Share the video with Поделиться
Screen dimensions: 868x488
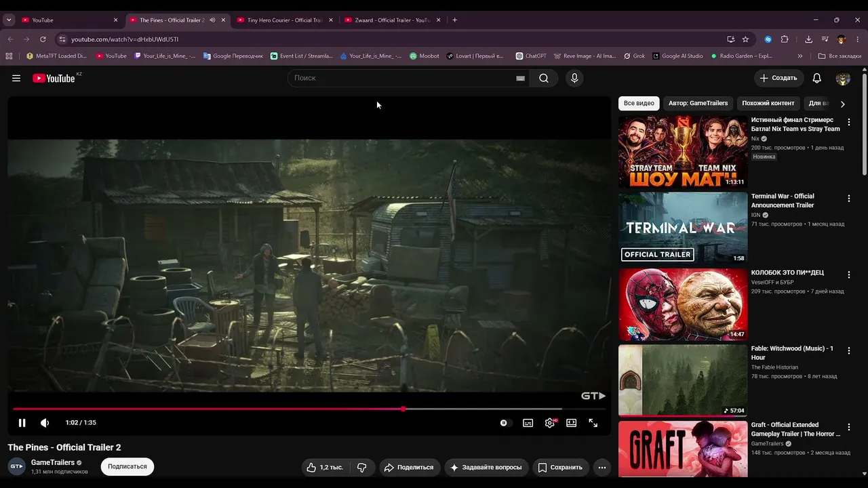[409, 467]
